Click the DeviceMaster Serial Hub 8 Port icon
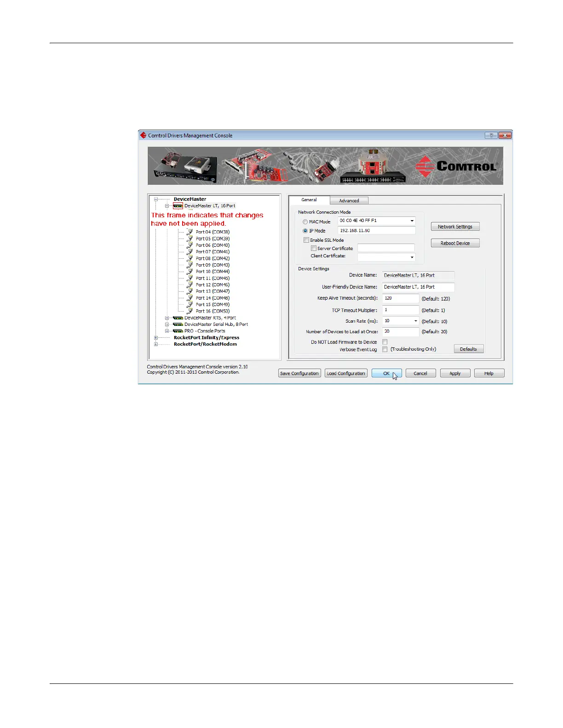563x728 pixels. [178, 324]
